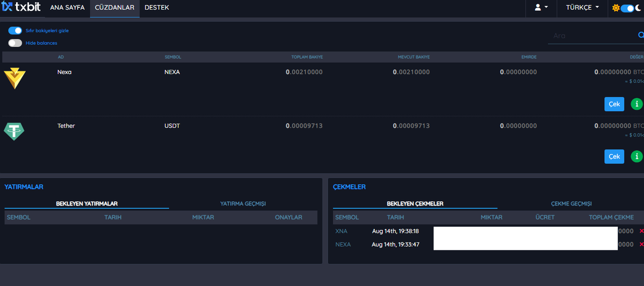
Task: Sort by SEMBOL wallet column header
Action: coord(172,57)
